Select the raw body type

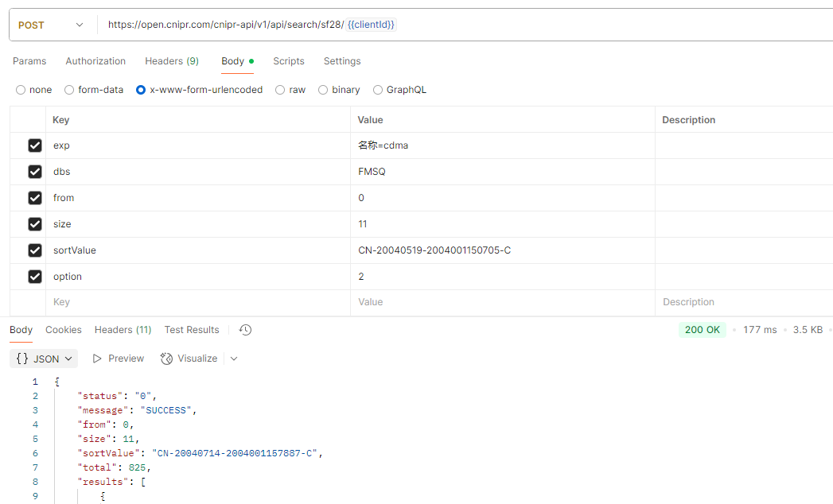pyautogui.click(x=280, y=90)
